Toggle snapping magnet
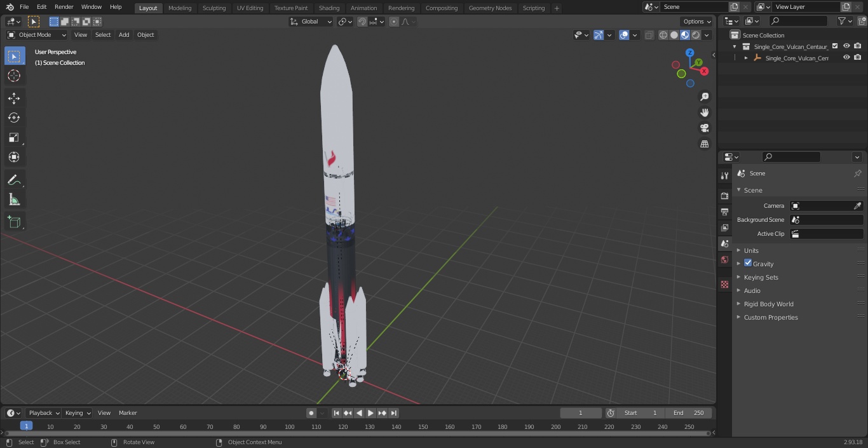 [362, 22]
